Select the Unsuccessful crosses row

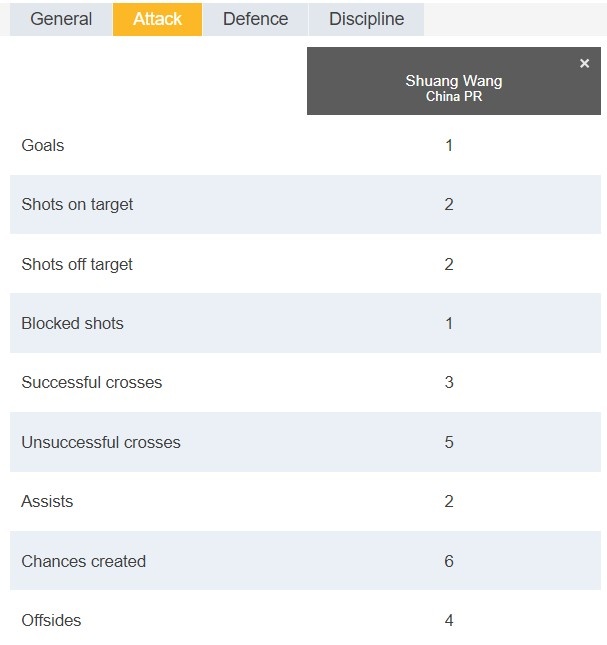[305, 442]
